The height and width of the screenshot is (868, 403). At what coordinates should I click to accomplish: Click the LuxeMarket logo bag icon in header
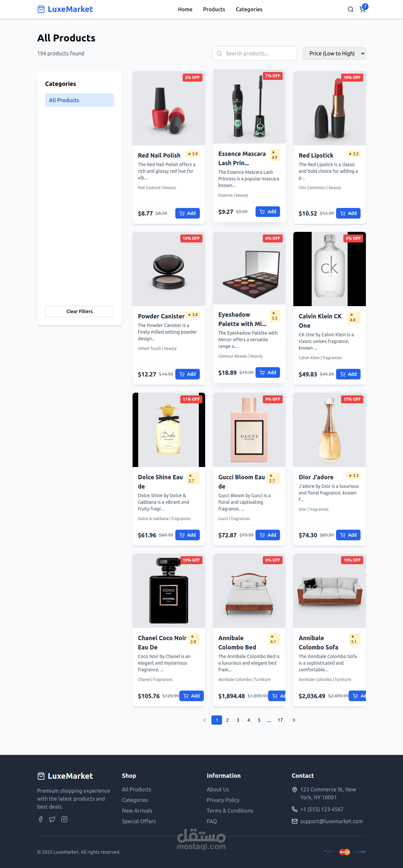(x=41, y=9)
